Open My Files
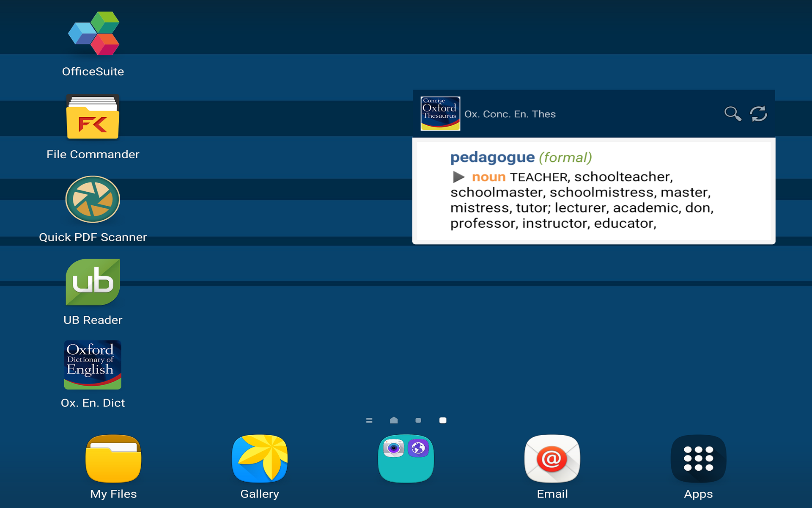This screenshot has width=812, height=508. [113, 459]
